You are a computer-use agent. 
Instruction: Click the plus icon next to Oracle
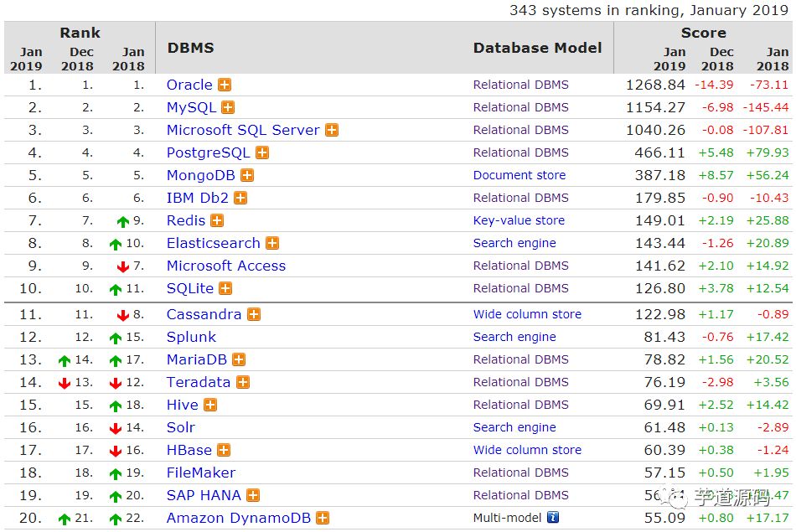pyautogui.click(x=225, y=85)
